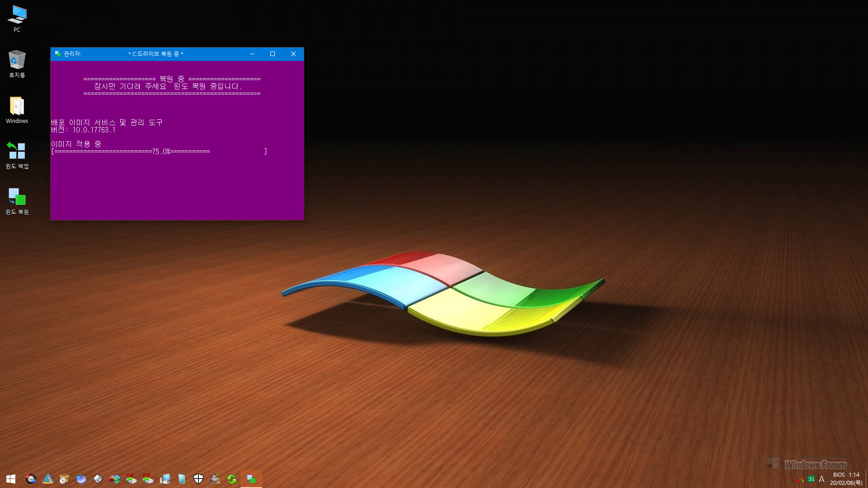The height and width of the screenshot is (488, 868).
Task: Open the triangle logo taskbar app
Action: click(x=47, y=479)
